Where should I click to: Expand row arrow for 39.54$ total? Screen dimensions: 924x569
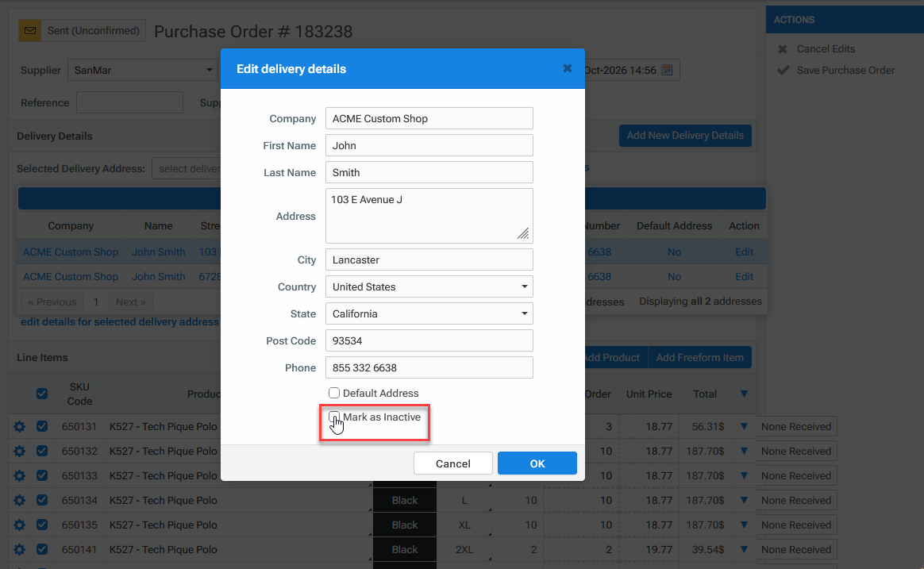point(744,550)
